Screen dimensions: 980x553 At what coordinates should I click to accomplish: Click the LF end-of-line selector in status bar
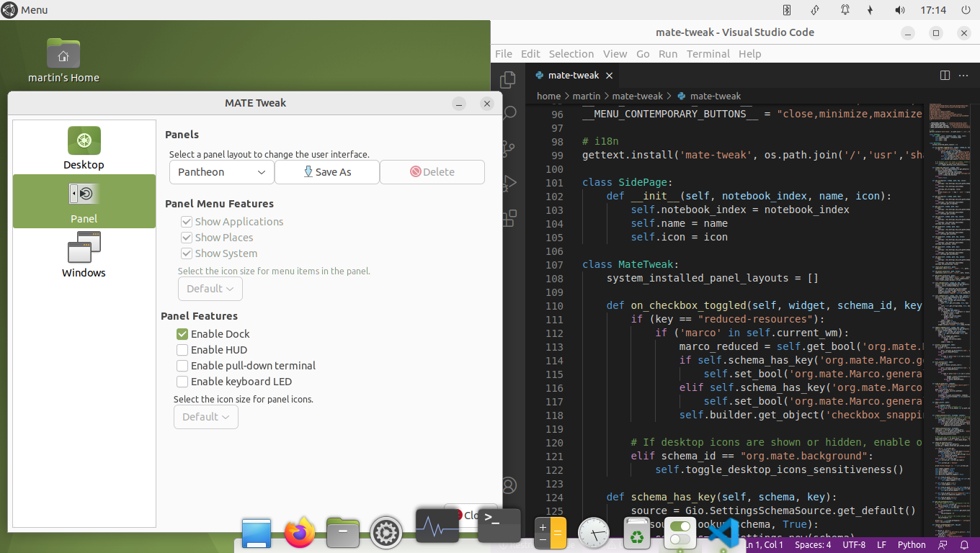881,545
